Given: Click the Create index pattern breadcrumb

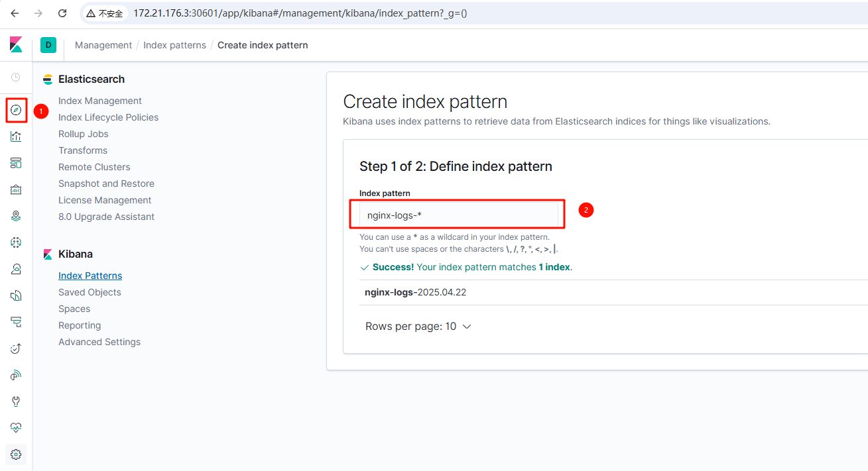Looking at the screenshot, I should coord(263,45).
